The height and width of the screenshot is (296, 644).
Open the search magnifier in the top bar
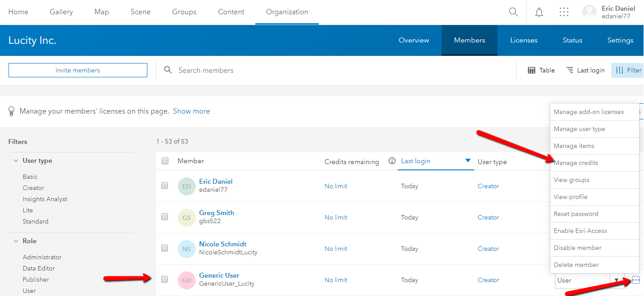513,12
